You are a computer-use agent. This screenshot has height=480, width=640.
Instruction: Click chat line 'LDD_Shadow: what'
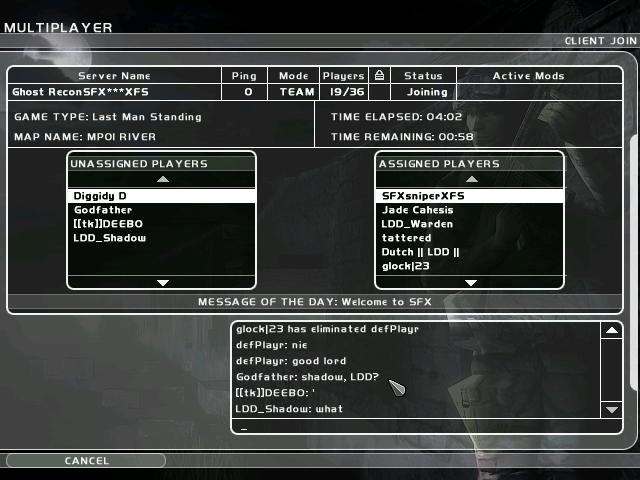[289, 409]
